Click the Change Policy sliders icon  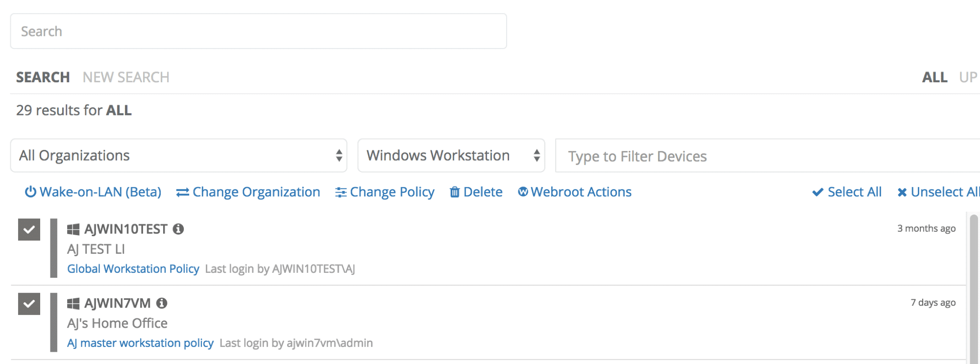[341, 193]
